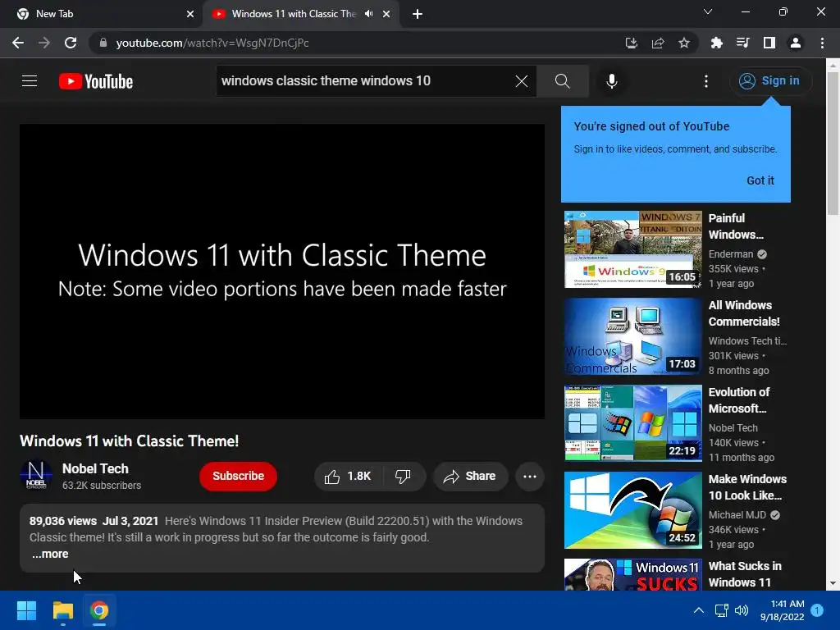The height and width of the screenshot is (630, 840).
Task: Open media controls icon in toolbar
Action: tap(742, 43)
